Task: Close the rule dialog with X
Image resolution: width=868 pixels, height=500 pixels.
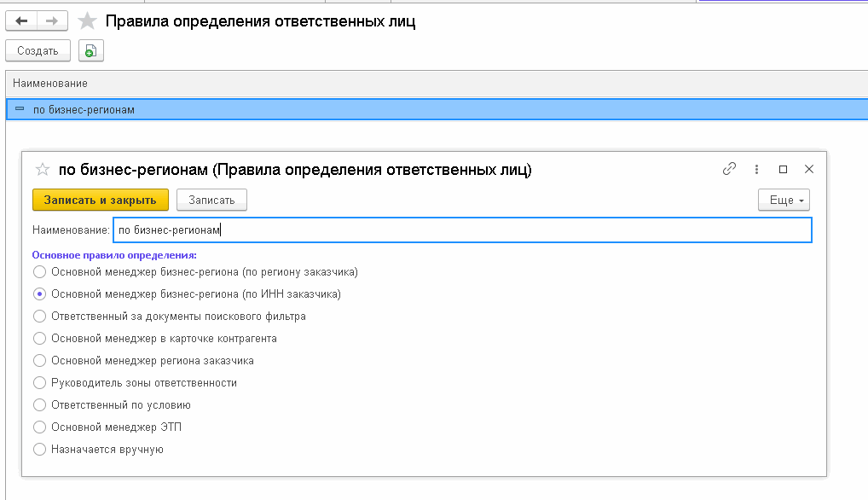Action: click(x=809, y=170)
